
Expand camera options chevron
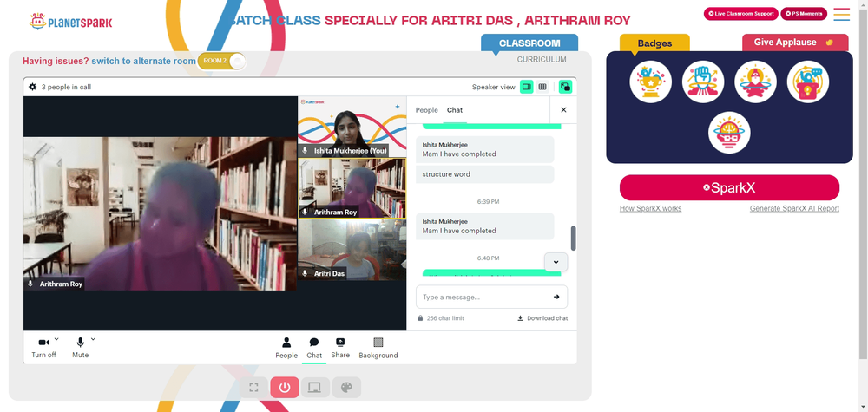coord(56,339)
